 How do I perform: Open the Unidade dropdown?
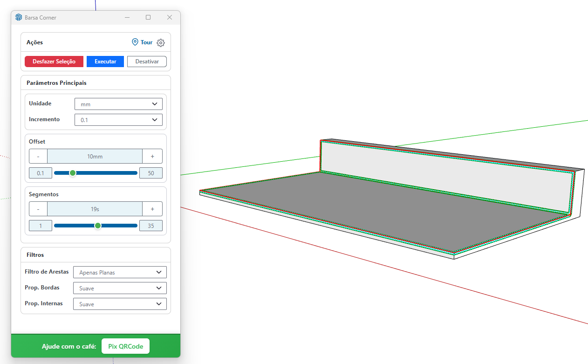pos(118,104)
